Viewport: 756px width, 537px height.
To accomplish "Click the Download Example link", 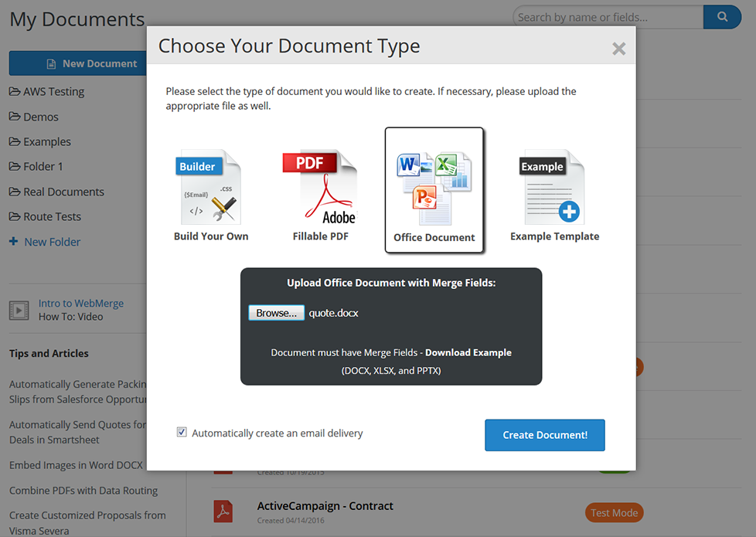I will 468,352.
